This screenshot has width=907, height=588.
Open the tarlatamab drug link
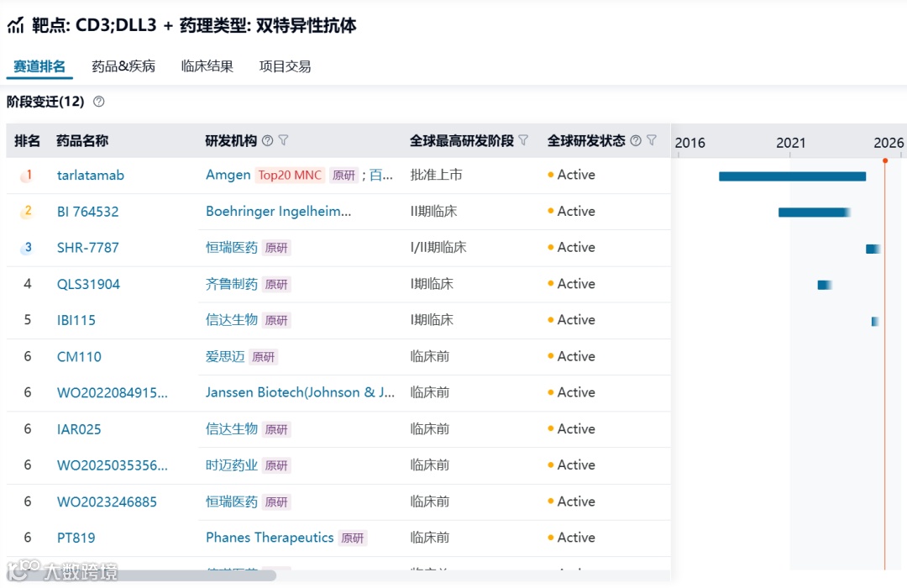(x=90, y=176)
